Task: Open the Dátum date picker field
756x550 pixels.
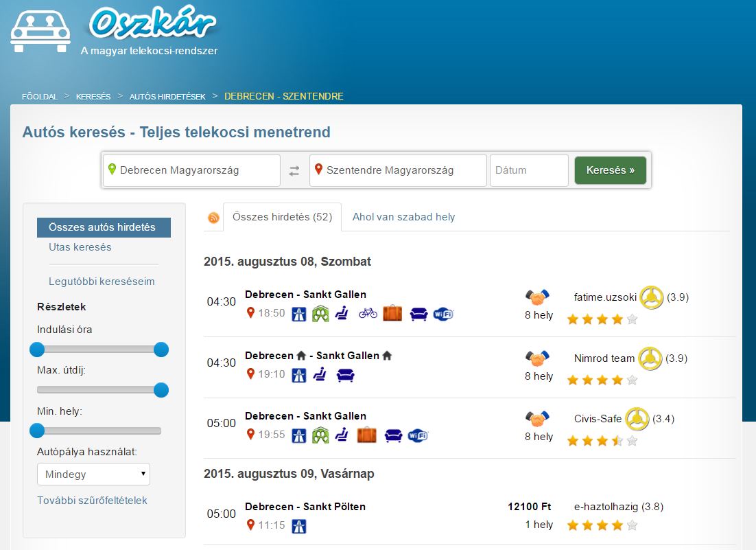Action: point(529,170)
